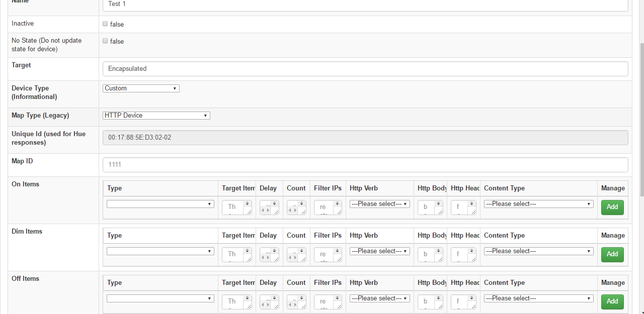This screenshot has height=314, width=644.
Task: Expand the On Items Type dropdown
Action: click(x=160, y=204)
